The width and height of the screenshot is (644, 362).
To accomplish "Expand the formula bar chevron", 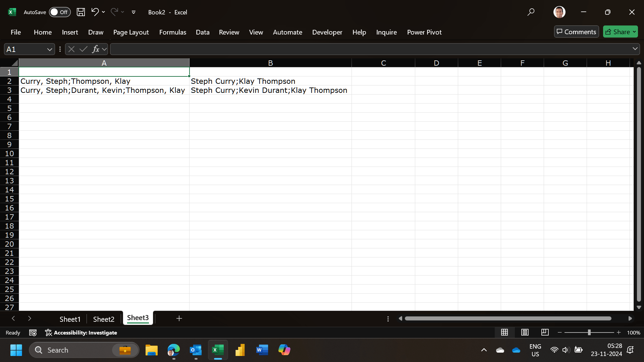I will tap(635, 49).
